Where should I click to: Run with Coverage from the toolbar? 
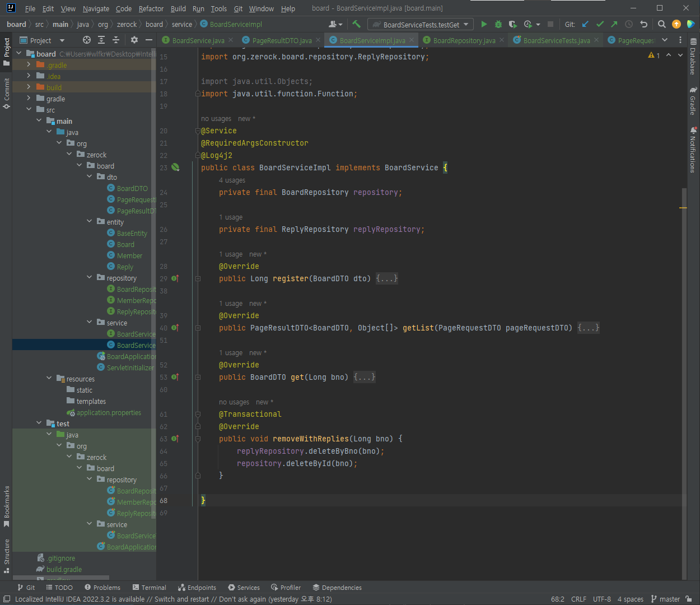[x=512, y=24]
